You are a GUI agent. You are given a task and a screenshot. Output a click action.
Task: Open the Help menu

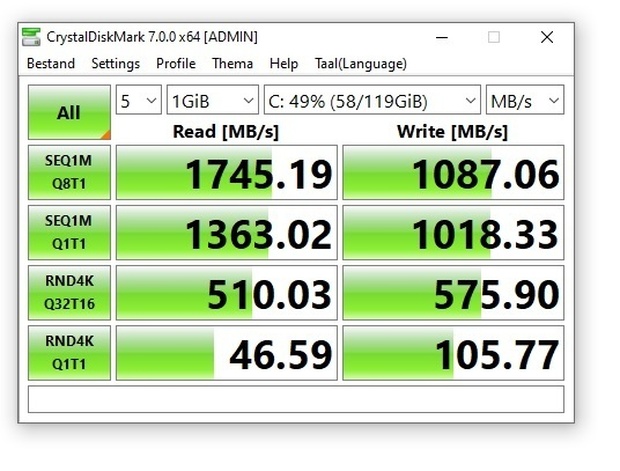pos(284,64)
